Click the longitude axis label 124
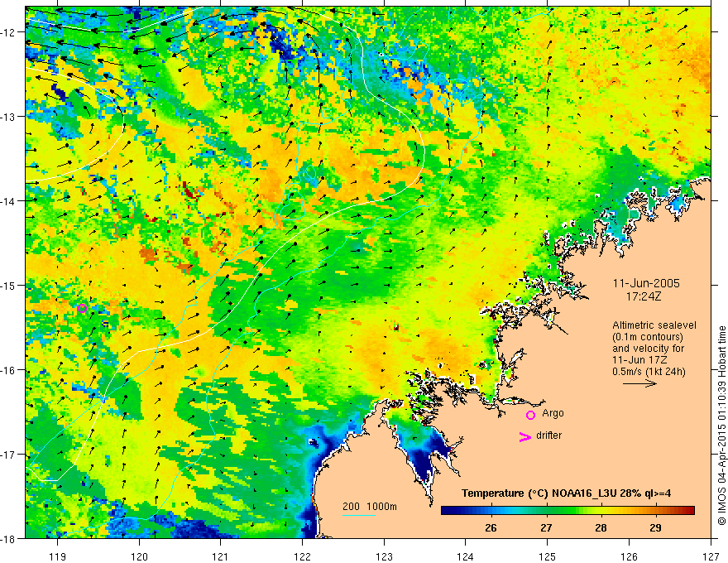The width and height of the screenshot is (728, 563). coord(465,556)
